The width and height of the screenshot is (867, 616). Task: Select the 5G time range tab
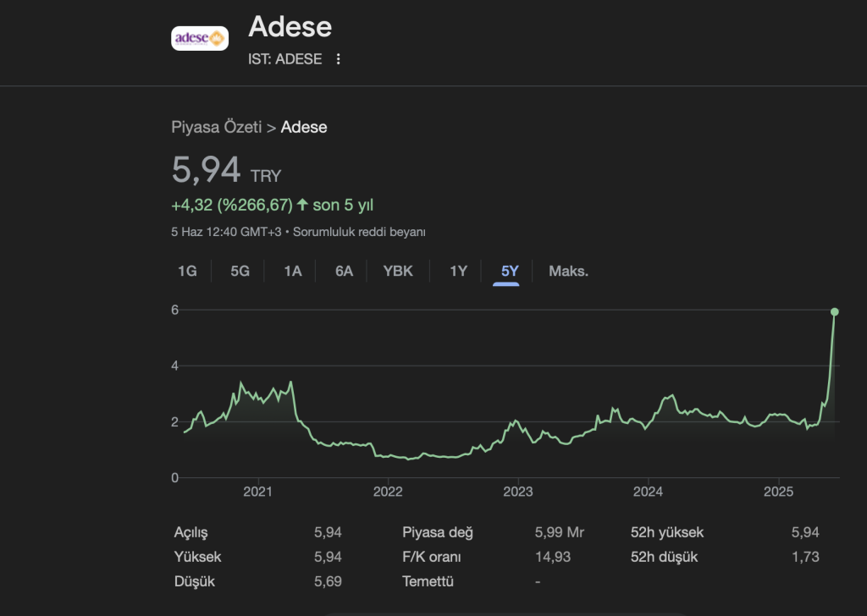click(240, 272)
